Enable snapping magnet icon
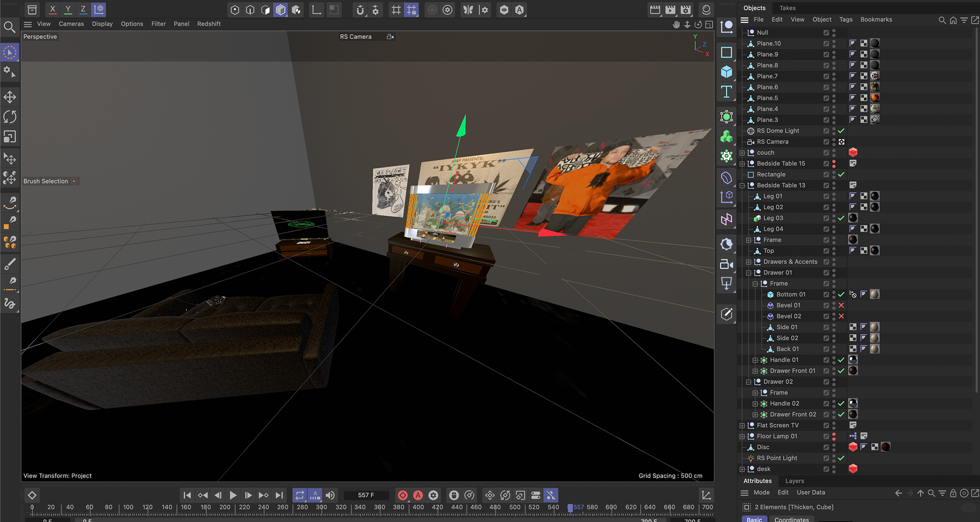The width and height of the screenshot is (980, 522). pos(360,10)
